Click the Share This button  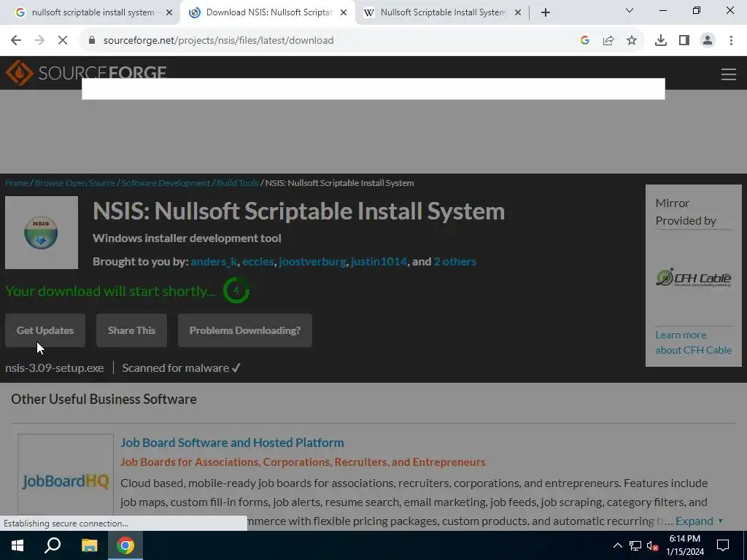(x=131, y=330)
